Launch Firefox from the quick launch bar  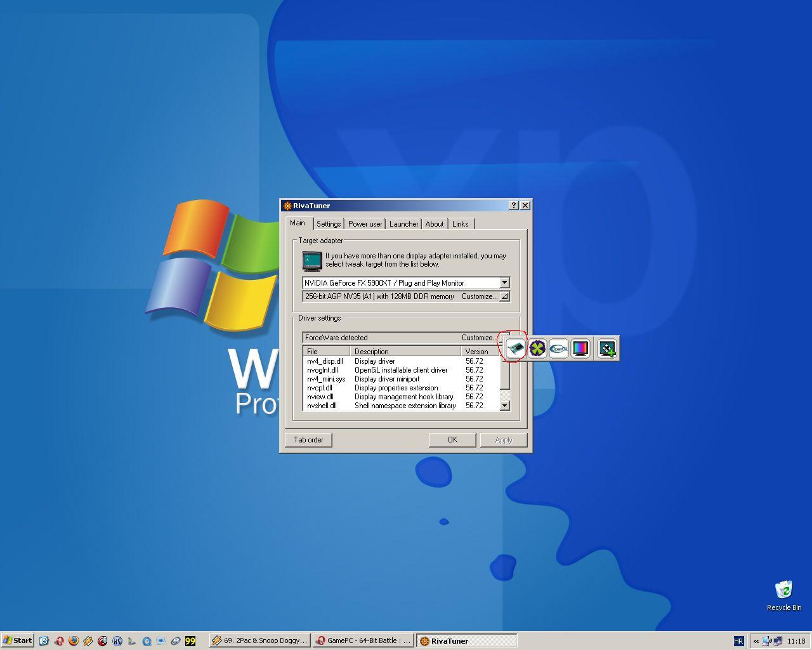[74, 640]
